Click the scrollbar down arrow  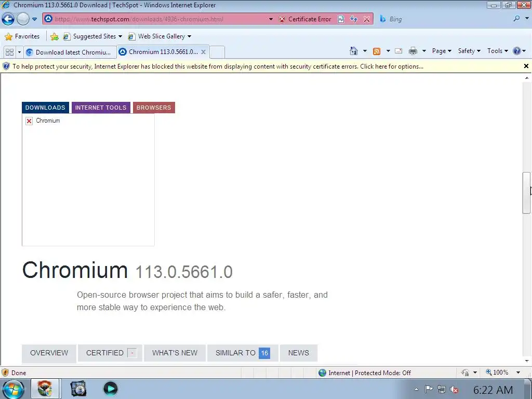[x=527, y=361]
